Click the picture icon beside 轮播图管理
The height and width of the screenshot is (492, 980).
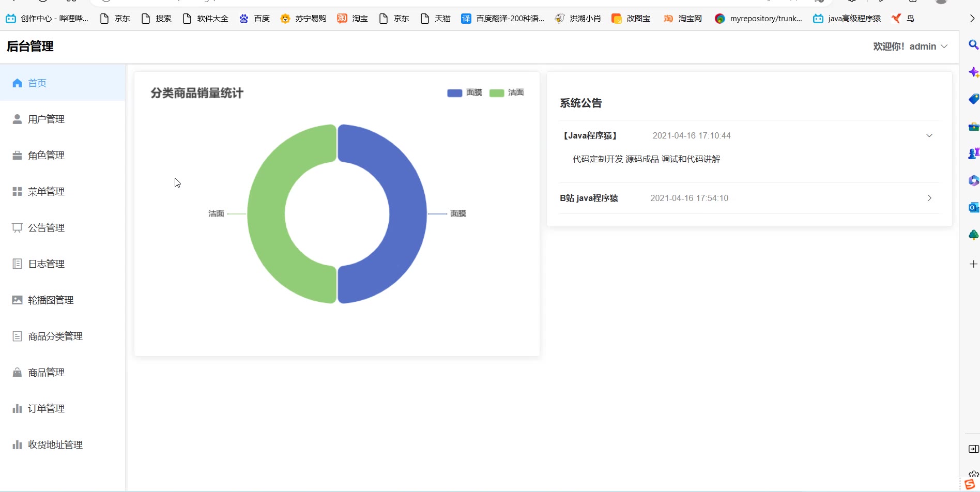pyautogui.click(x=17, y=300)
